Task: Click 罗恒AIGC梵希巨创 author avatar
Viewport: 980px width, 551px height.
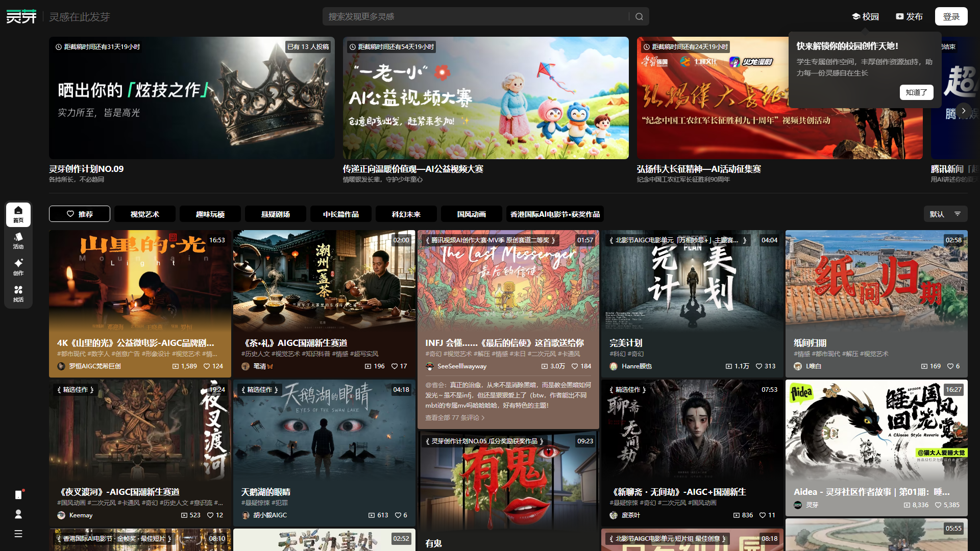Action: [x=61, y=366]
